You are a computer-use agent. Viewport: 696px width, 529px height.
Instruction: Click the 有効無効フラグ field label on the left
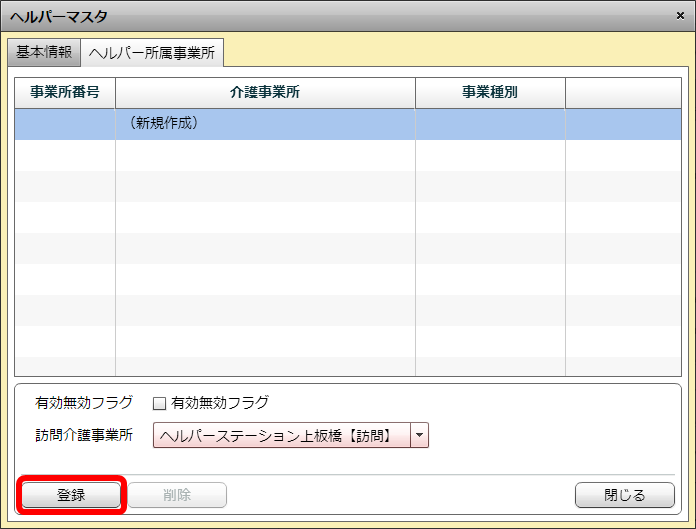84,403
